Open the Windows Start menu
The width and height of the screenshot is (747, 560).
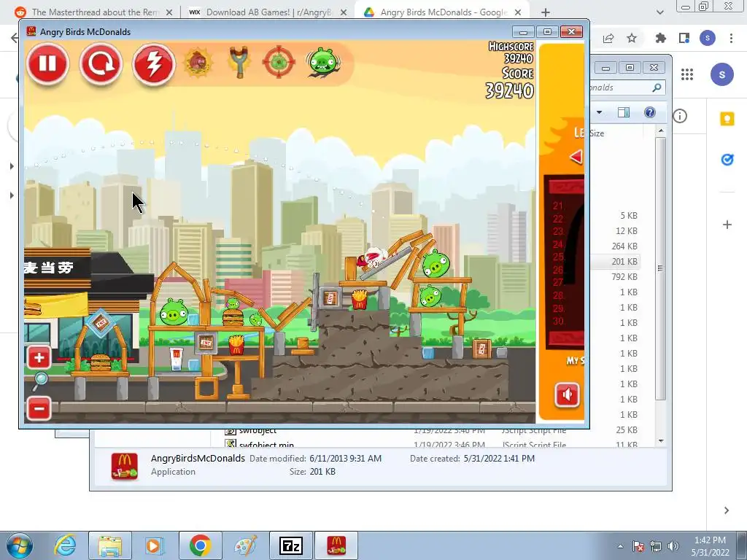click(20, 545)
